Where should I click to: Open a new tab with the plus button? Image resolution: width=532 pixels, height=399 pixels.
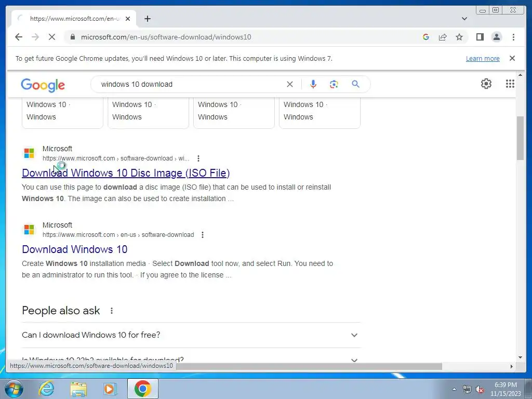click(x=147, y=19)
